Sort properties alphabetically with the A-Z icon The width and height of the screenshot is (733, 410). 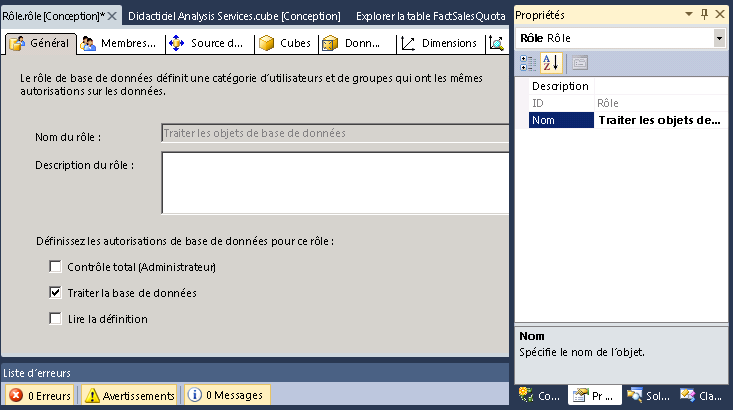(550, 63)
